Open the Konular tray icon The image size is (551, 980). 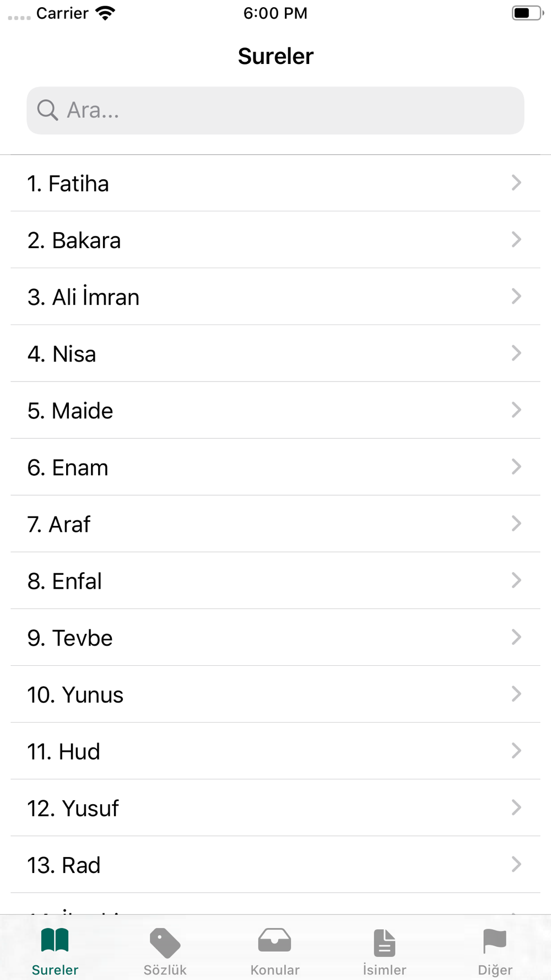click(274, 940)
